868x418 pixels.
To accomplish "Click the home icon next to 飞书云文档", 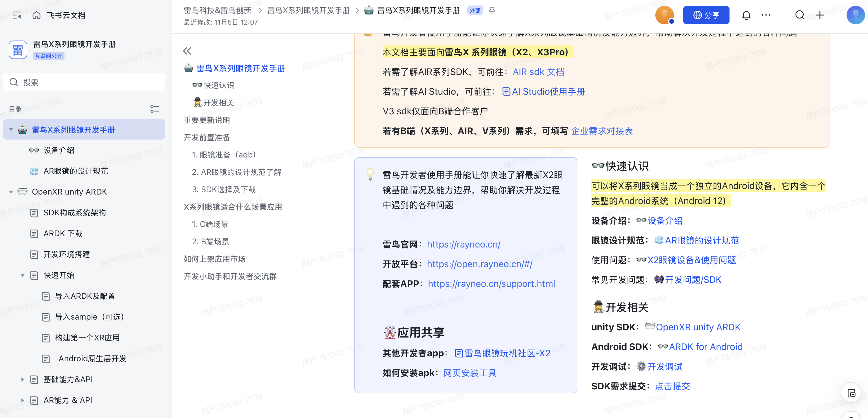I will point(37,15).
